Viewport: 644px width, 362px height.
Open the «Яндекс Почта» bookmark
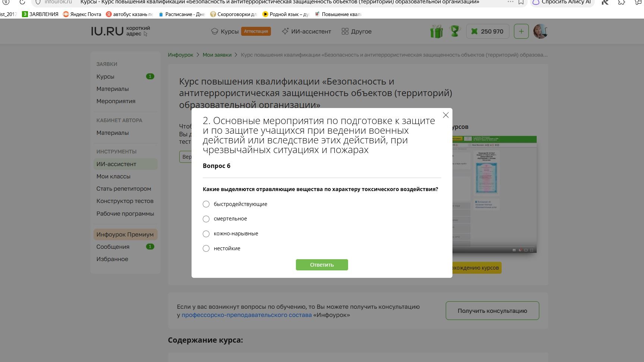point(82,14)
